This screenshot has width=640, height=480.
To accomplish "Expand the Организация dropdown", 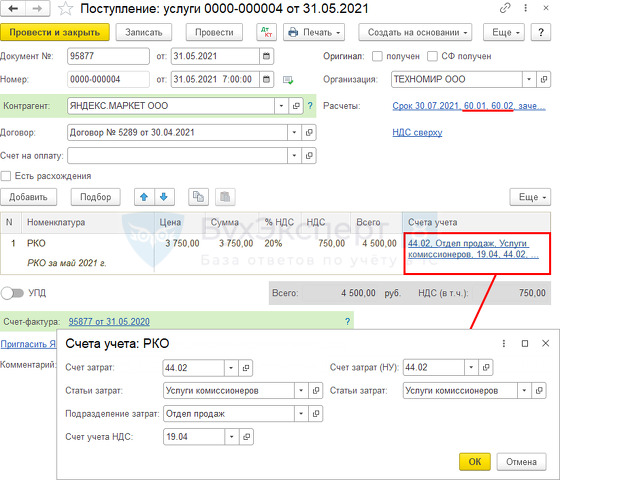I will click(529, 80).
